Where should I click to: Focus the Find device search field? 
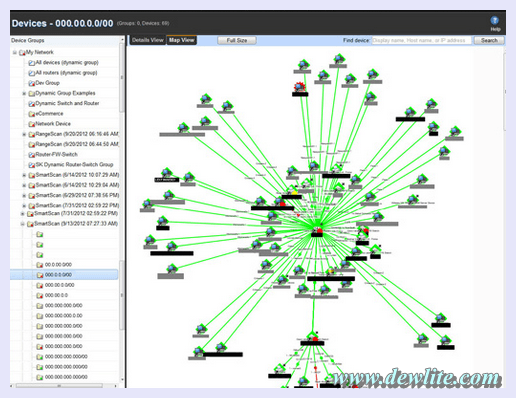tap(421, 40)
